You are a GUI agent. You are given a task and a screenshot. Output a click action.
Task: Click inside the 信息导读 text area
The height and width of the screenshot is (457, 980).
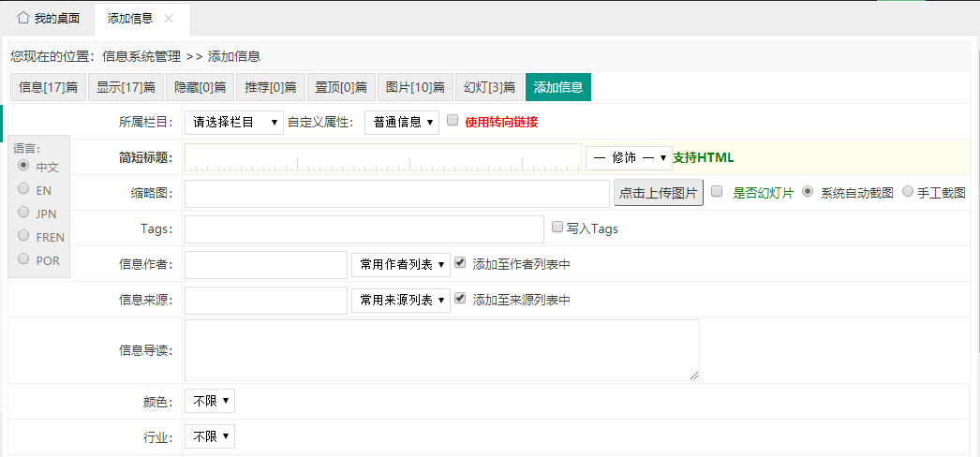point(441,350)
